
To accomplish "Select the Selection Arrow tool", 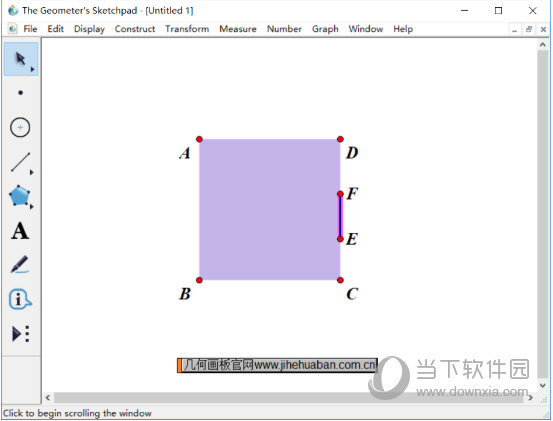I will pos(21,59).
